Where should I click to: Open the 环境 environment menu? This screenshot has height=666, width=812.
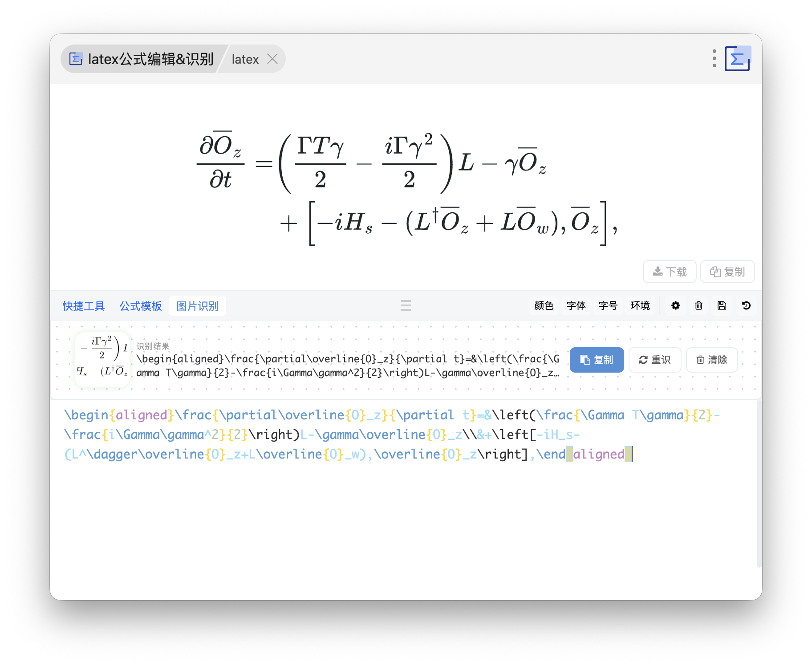click(640, 305)
